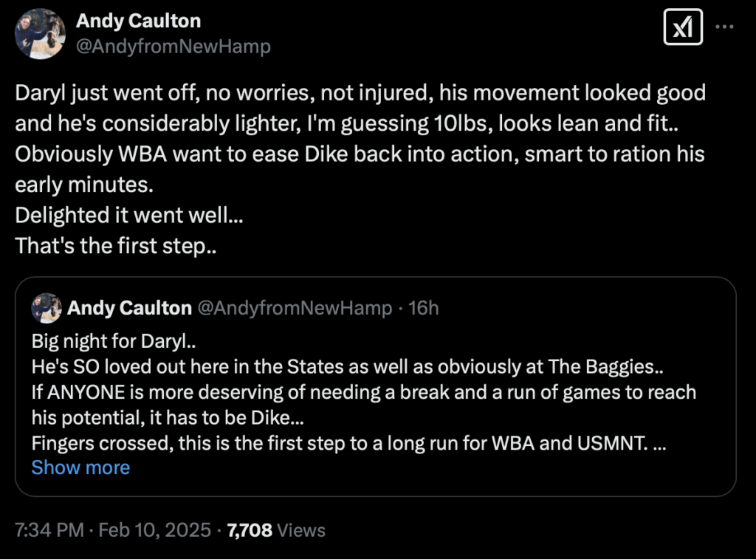756x559 pixels.
Task: Click the "That's the first step.." line
Action: (116, 246)
